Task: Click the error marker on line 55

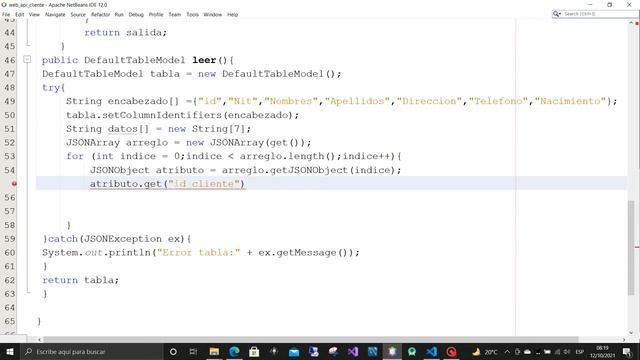Action: (x=14, y=184)
